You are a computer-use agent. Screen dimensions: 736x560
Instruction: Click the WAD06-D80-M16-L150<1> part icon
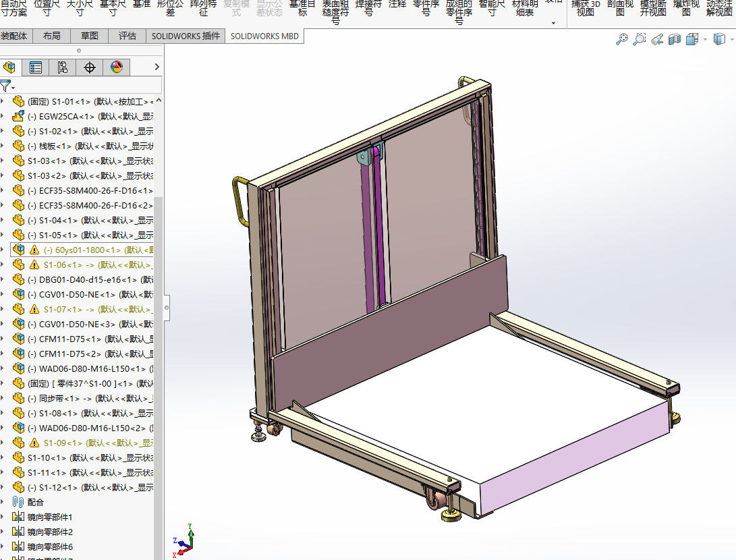(x=18, y=368)
